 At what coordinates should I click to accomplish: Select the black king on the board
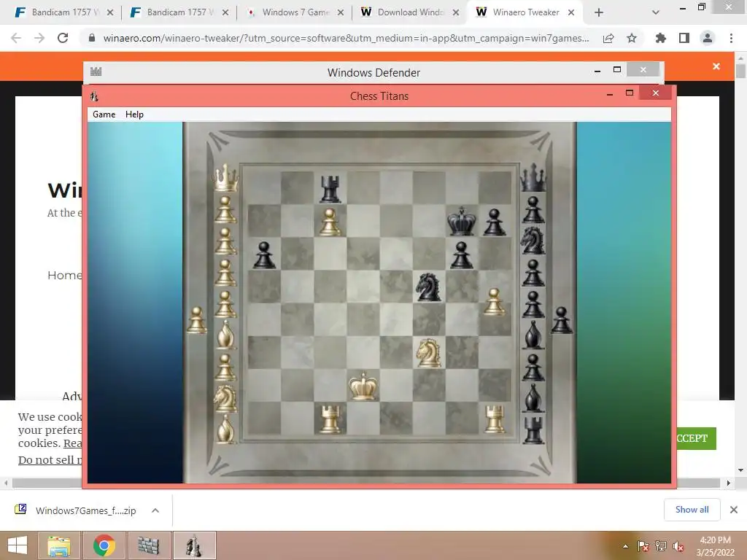[462, 221]
